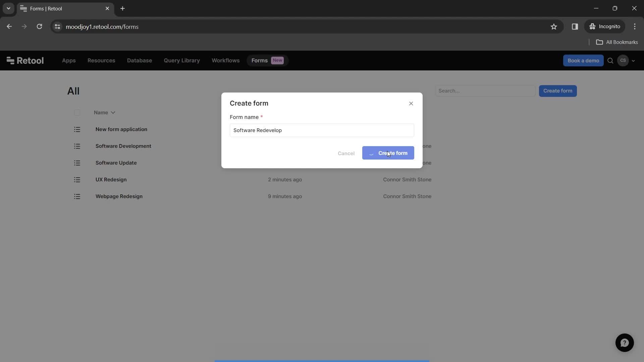
Task: Click the Incognito indicator in browser
Action: pyautogui.click(x=606, y=26)
